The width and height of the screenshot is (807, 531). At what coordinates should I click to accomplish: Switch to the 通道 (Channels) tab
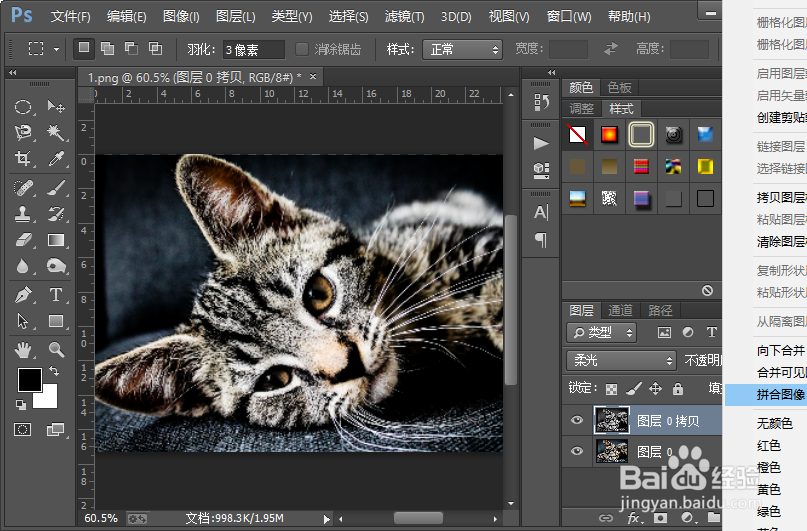coord(620,310)
